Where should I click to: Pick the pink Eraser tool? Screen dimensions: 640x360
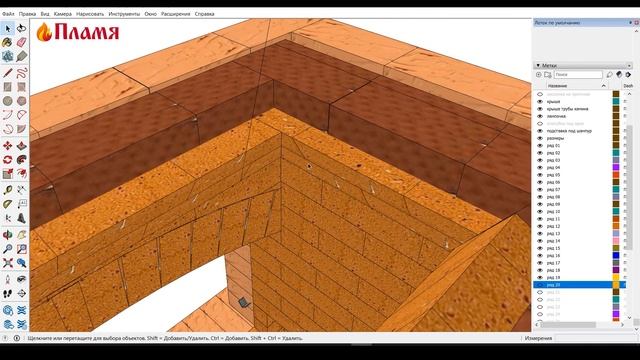[x=22, y=42]
